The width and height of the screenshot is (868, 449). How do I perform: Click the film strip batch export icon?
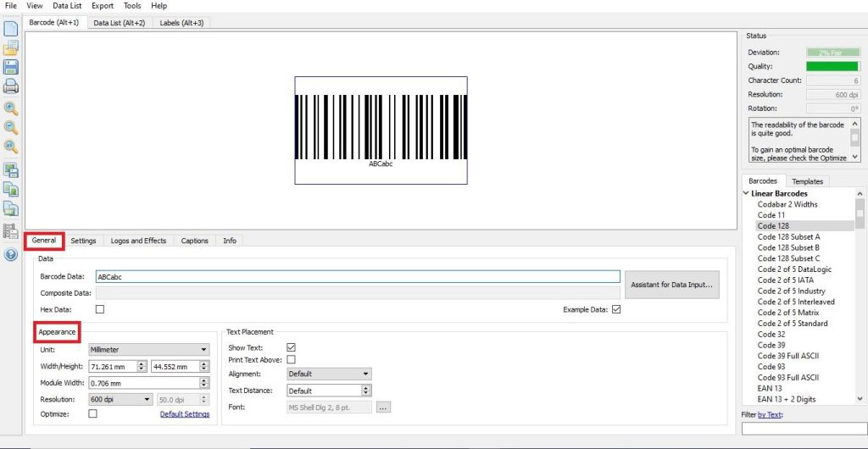11,231
